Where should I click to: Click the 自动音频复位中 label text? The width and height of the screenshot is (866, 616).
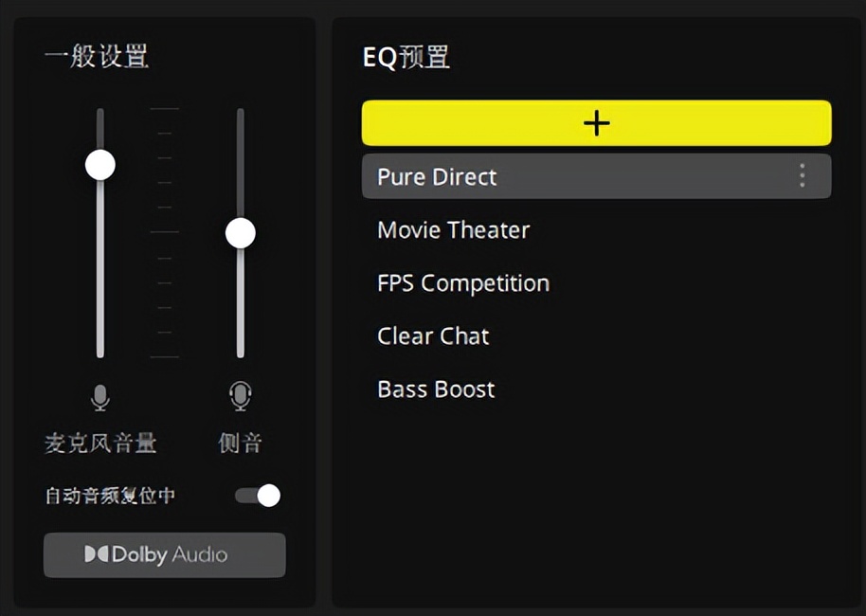pyautogui.click(x=110, y=496)
